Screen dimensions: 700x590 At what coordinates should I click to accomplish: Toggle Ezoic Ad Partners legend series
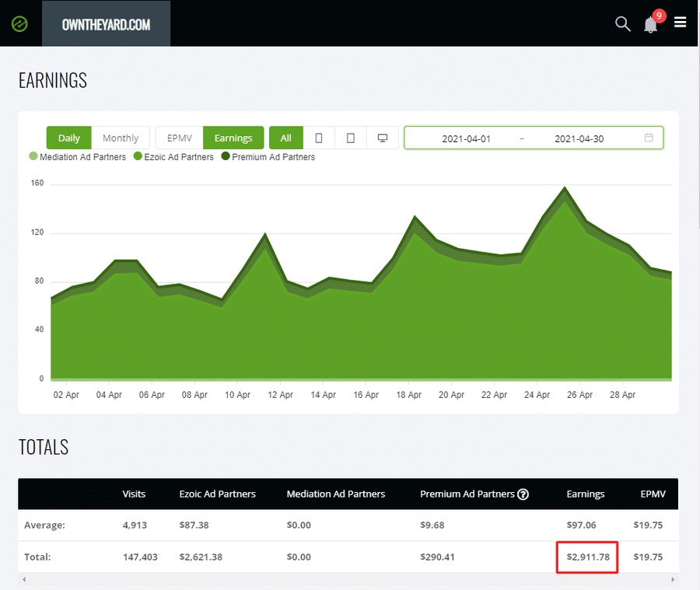[x=173, y=157]
